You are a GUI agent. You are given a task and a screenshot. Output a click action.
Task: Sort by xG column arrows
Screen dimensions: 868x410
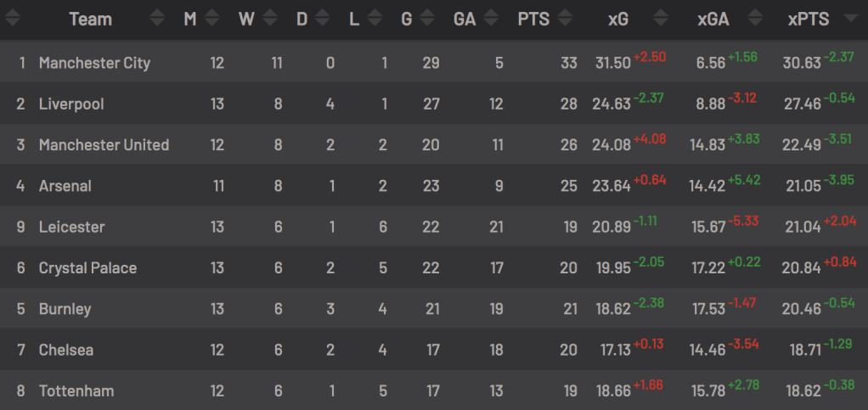(x=661, y=19)
